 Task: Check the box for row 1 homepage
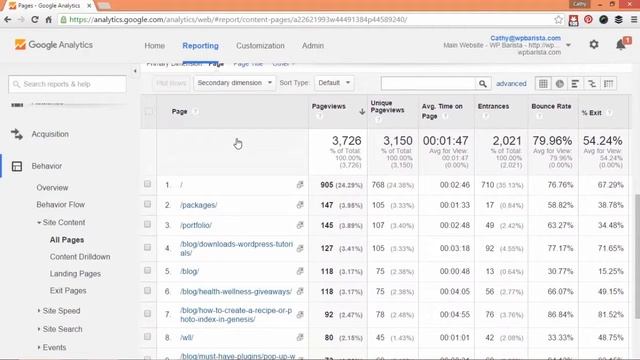click(x=147, y=184)
